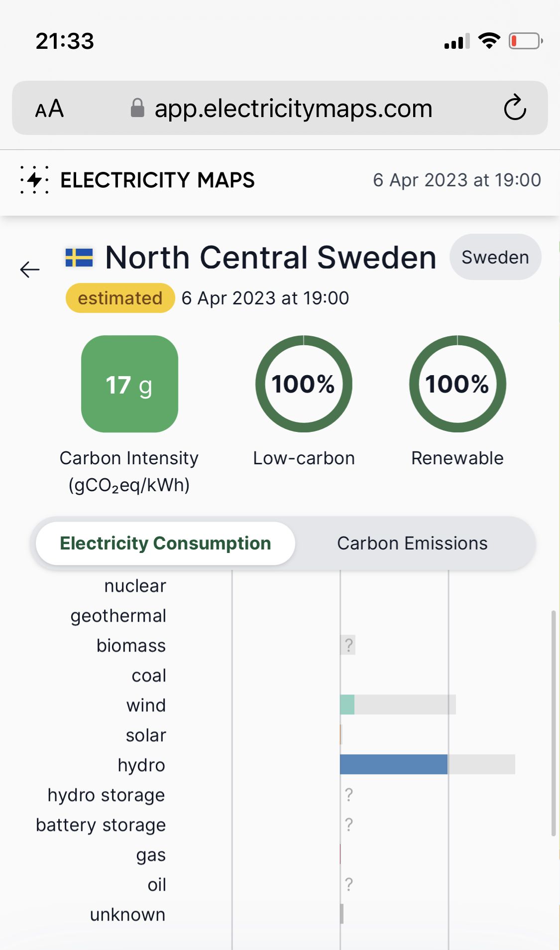Tap the biomass question mark indicator
Screen dimensions: 560x950
(348, 645)
